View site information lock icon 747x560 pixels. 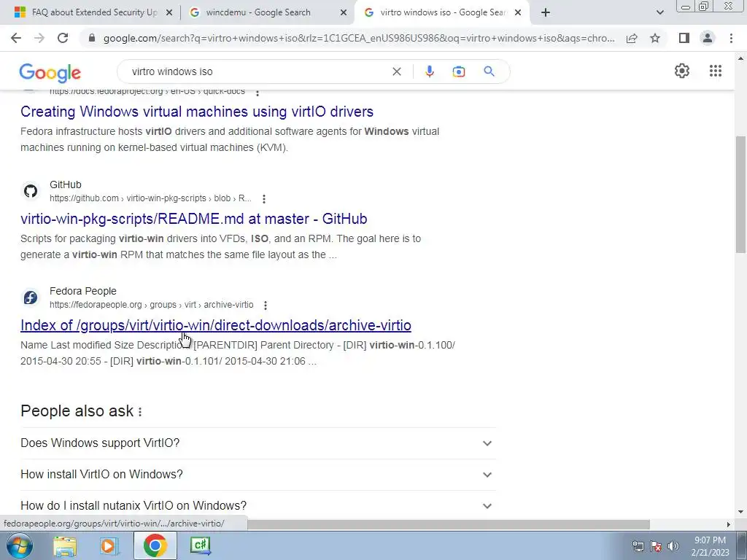92,38
